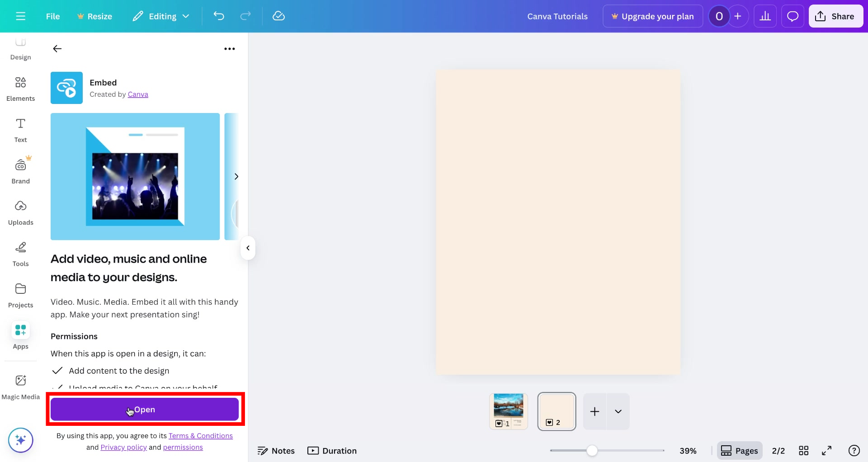This screenshot has width=868, height=462.
Task: Switch to grid view of pages
Action: click(804, 450)
